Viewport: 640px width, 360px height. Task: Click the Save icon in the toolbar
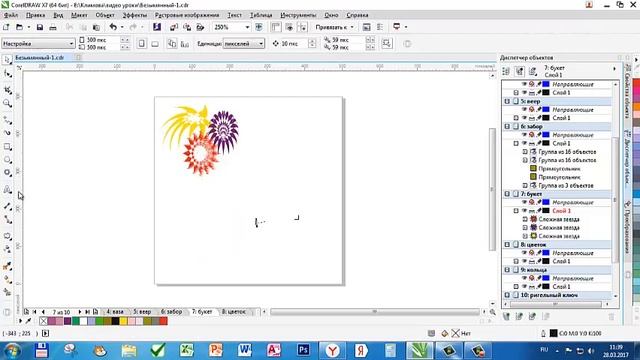pyautogui.click(x=40, y=27)
